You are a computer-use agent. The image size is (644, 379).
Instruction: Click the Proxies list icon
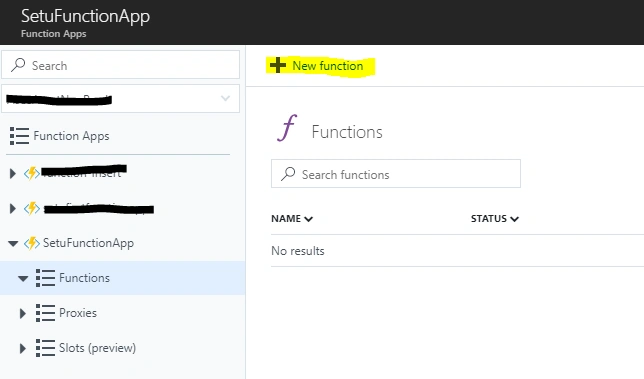45,313
